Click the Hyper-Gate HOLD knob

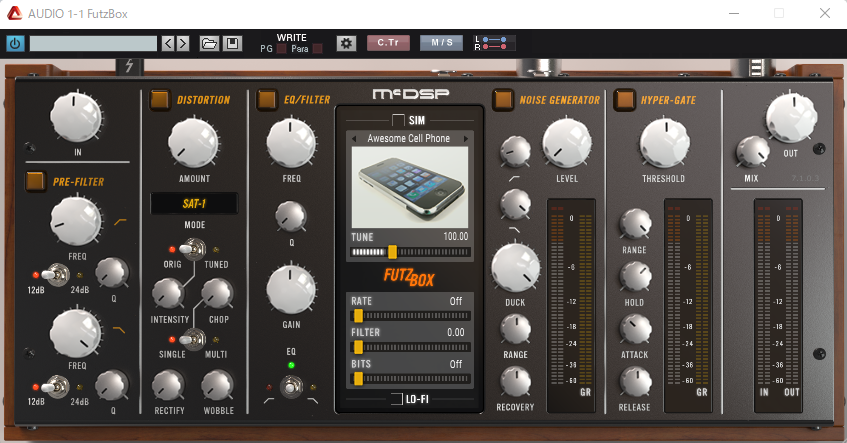[635, 277]
